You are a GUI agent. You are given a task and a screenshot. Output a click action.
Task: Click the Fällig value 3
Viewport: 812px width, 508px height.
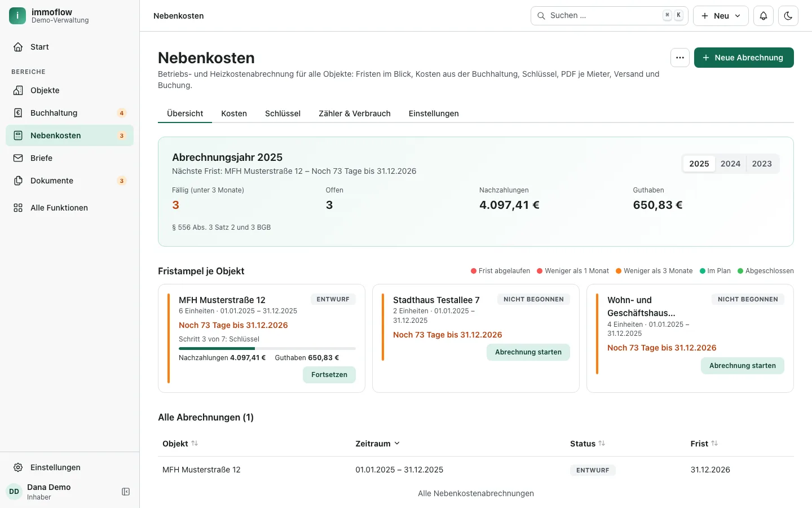[x=175, y=205]
